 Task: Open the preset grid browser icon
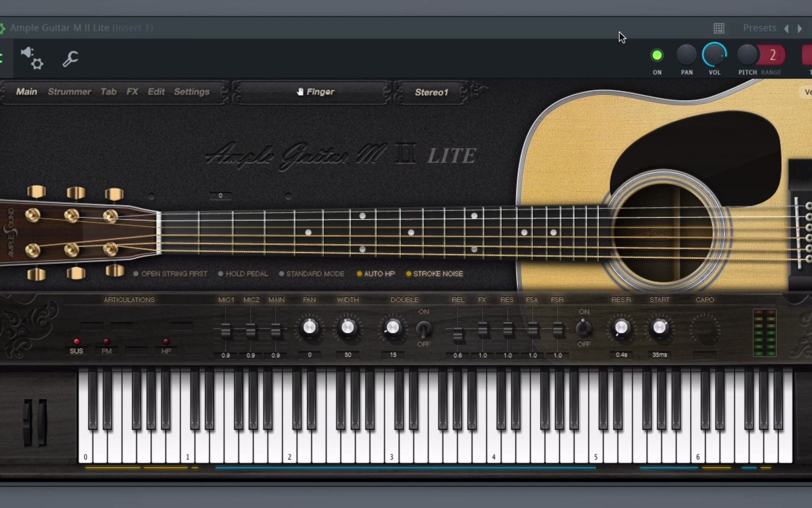coord(719,28)
